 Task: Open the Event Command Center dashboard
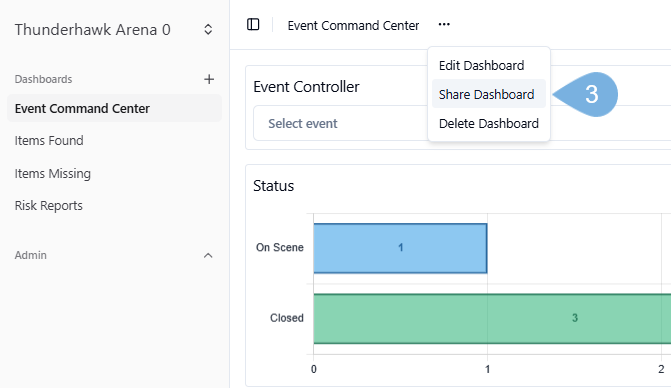(114, 108)
